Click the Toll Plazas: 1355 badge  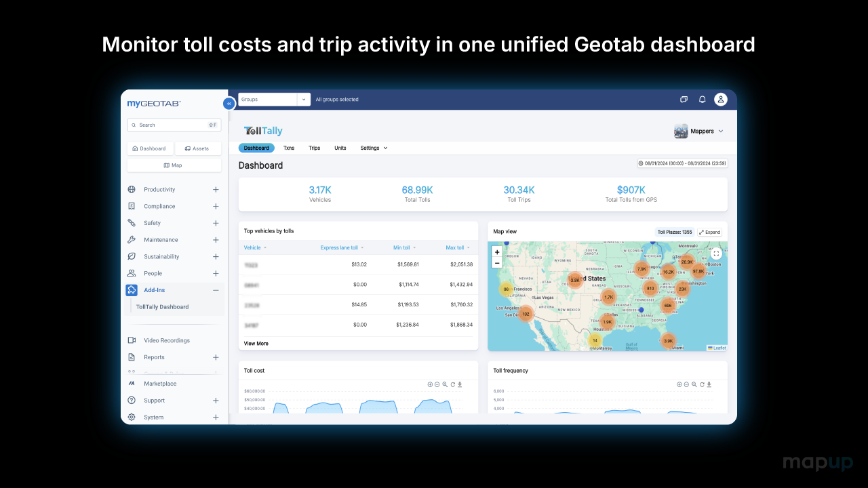coord(674,232)
